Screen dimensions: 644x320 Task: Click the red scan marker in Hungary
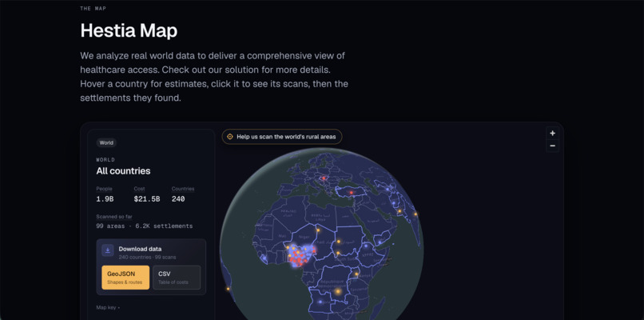coord(324,178)
